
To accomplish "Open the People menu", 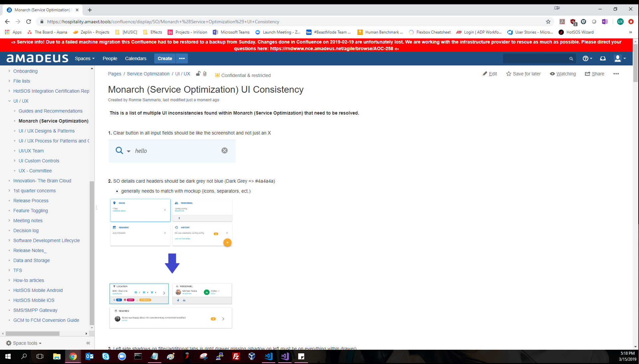I will click(110, 58).
